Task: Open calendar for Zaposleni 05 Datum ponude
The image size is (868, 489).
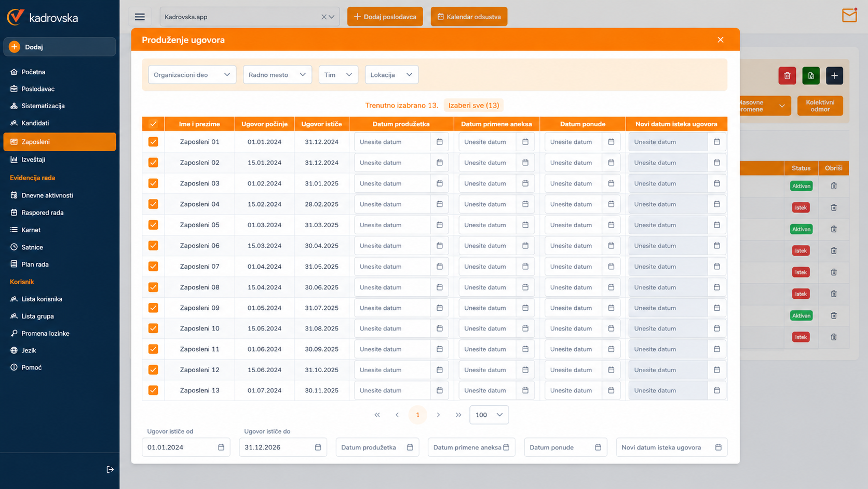Action: point(611,225)
